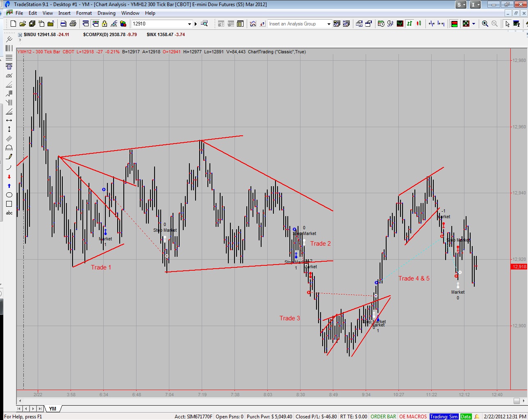Open the dropdown arrow beside market-depth icon
Screen dimensions: 528x420
[473, 24]
